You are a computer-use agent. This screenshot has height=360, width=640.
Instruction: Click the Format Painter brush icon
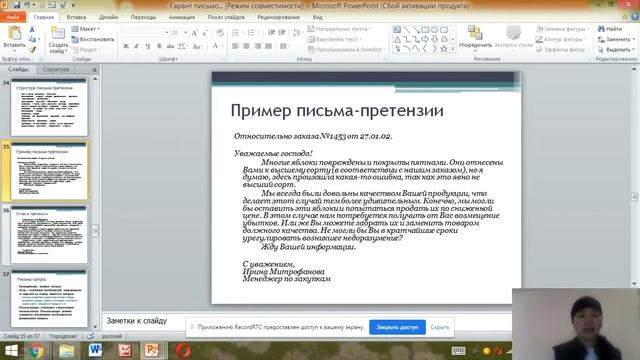tap(32, 49)
